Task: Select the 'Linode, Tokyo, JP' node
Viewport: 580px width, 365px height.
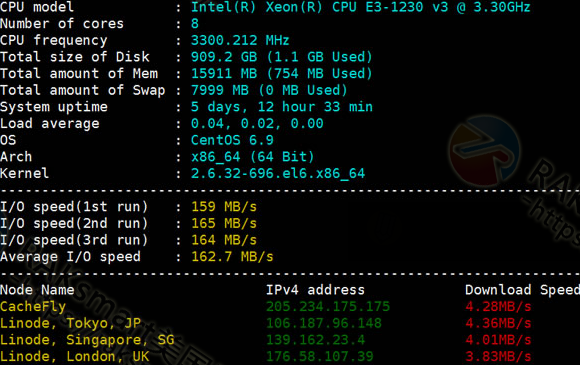Action: point(70,323)
